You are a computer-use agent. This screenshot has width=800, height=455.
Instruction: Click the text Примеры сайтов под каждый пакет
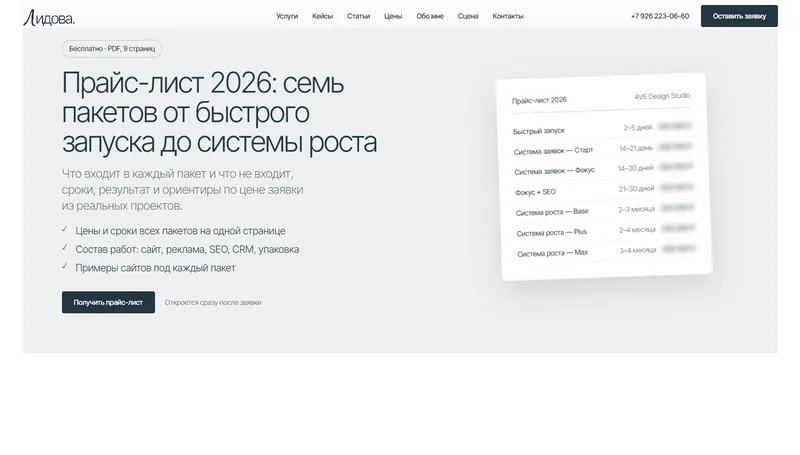pos(156,268)
